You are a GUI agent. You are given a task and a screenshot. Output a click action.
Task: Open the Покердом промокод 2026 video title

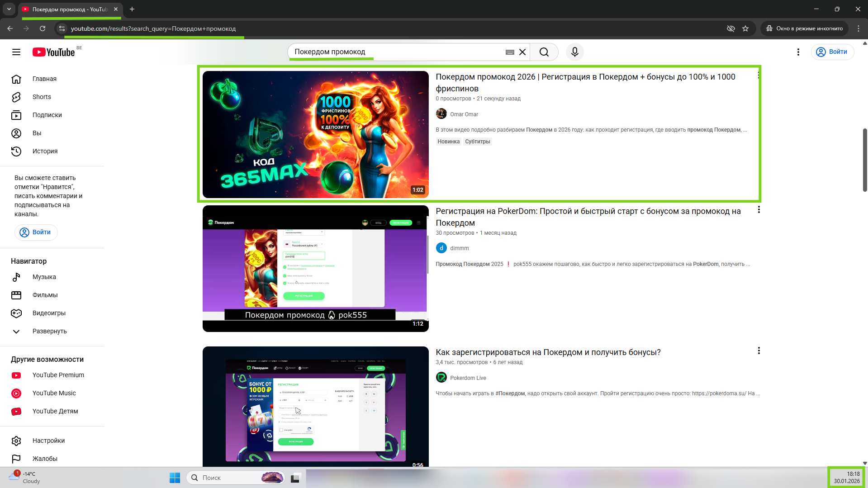(x=585, y=83)
